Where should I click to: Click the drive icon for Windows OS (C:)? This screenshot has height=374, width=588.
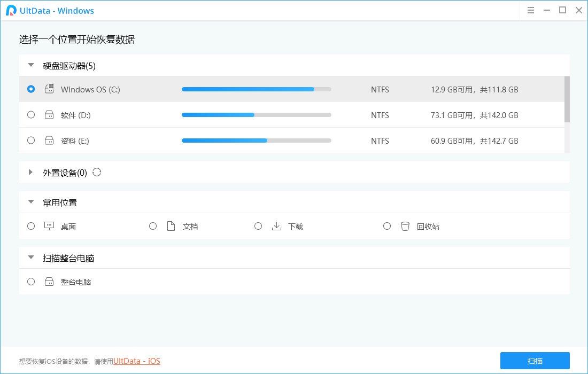coord(49,89)
